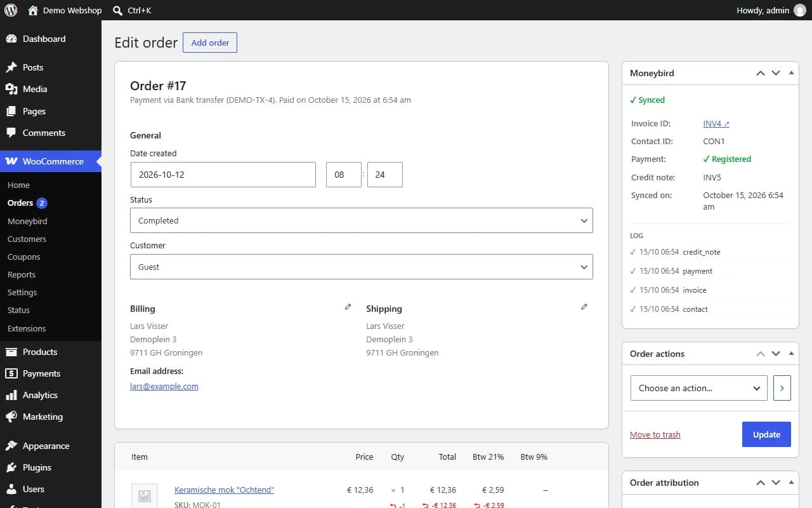Open the Keramische mok "Ochtend" product link

point(225,490)
